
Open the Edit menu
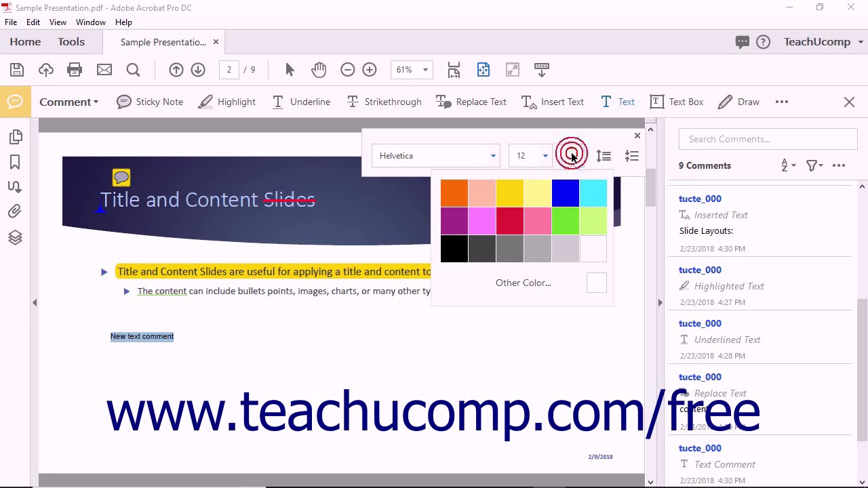coord(33,22)
